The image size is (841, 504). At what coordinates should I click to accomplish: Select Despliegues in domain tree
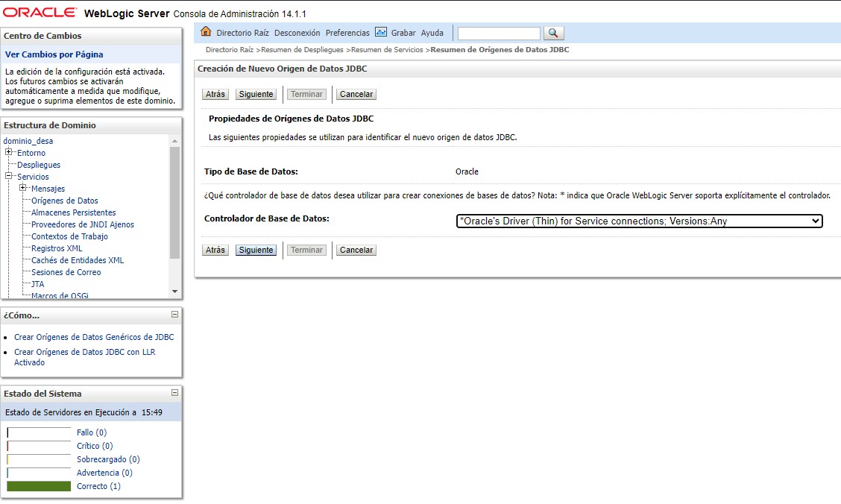[x=39, y=165]
